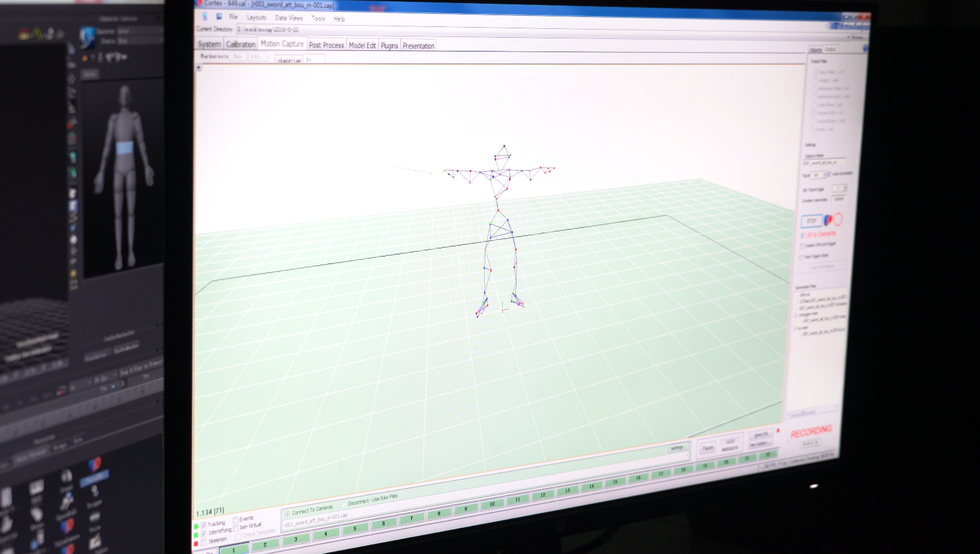Click the markerset name field showing 'bo'
This screenshot has height=554, width=980.
click(314, 59)
